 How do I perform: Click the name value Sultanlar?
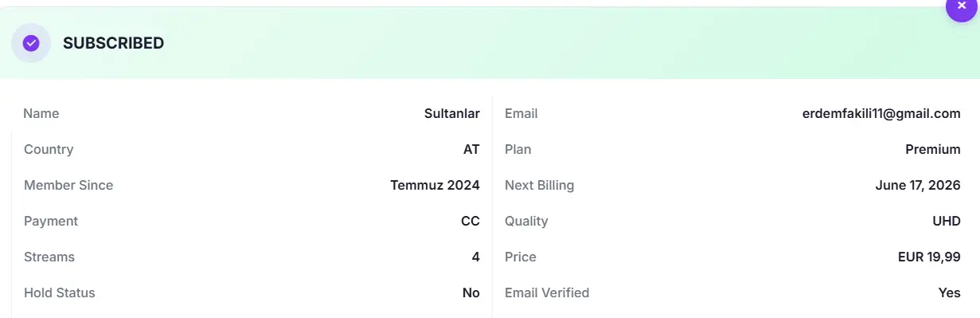coord(452,113)
